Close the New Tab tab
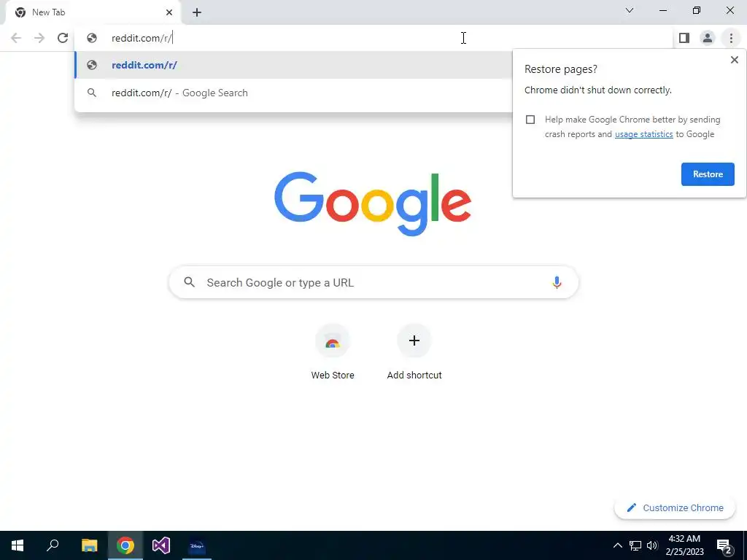Screen dimensions: 747x560 click(x=169, y=12)
